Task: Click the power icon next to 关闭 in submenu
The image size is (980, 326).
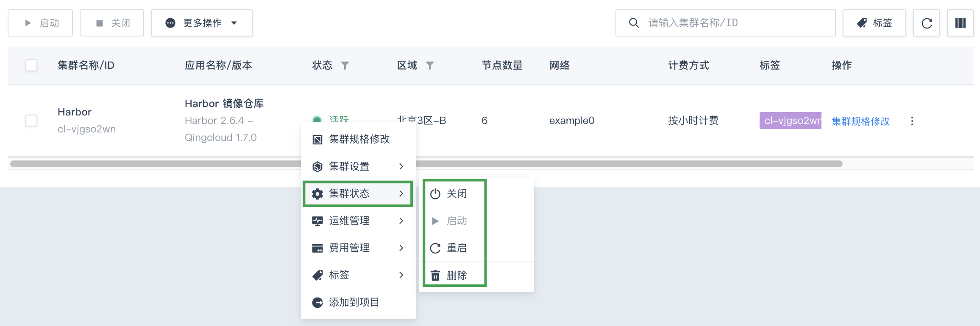Action: coord(435,194)
